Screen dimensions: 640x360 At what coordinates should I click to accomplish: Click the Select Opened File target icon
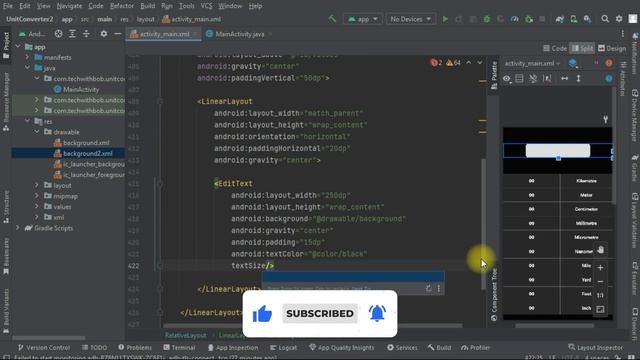tap(58, 34)
